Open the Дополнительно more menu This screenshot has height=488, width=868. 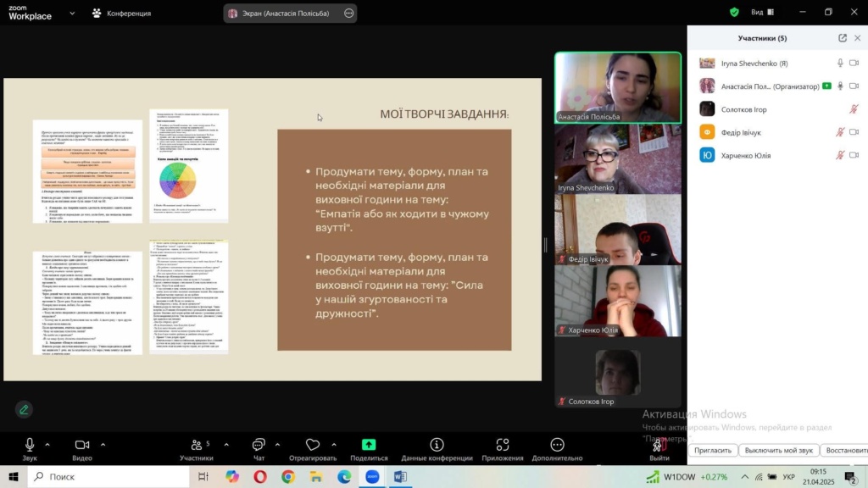[557, 449]
